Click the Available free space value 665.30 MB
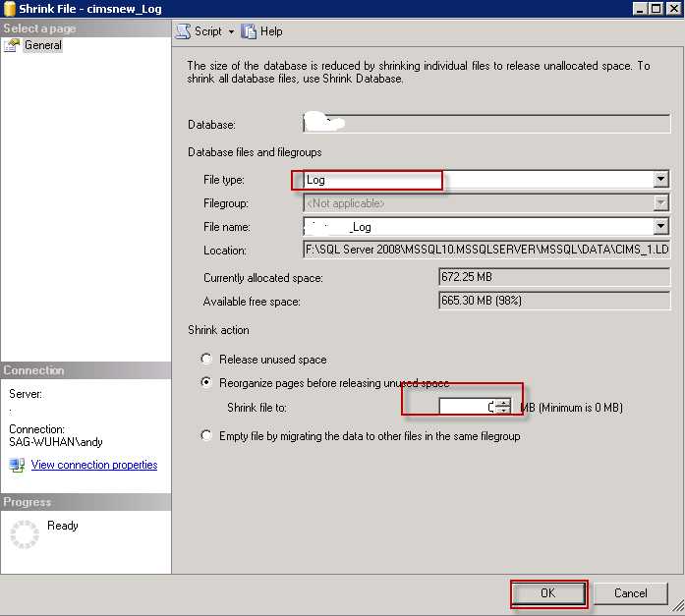Image resolution: width=685 pixels, height=616 pixels. coord(554,301)
